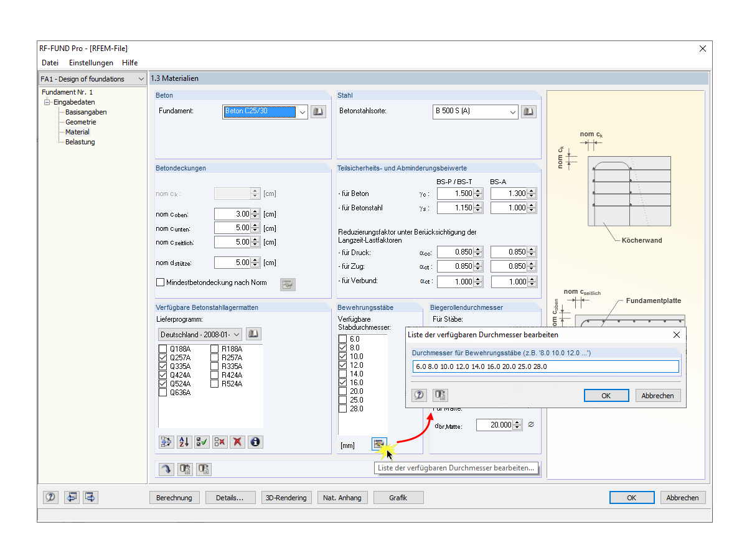The height and width of the screenshot is (560, 747).
Task: Toggle the Q188A mesh checkbox
Action: [x=163, y=349]
